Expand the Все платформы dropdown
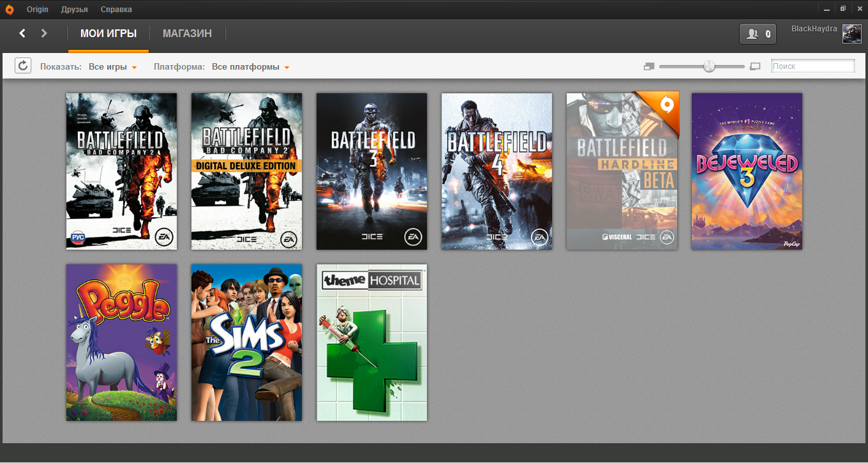This screenshot has height=463, width=868. pos(251,66)
